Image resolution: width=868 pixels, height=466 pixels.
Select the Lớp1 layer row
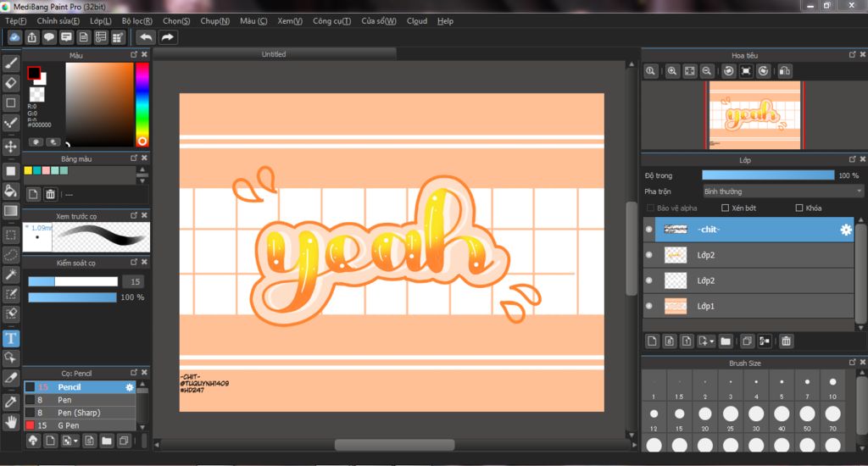(749, 306)
